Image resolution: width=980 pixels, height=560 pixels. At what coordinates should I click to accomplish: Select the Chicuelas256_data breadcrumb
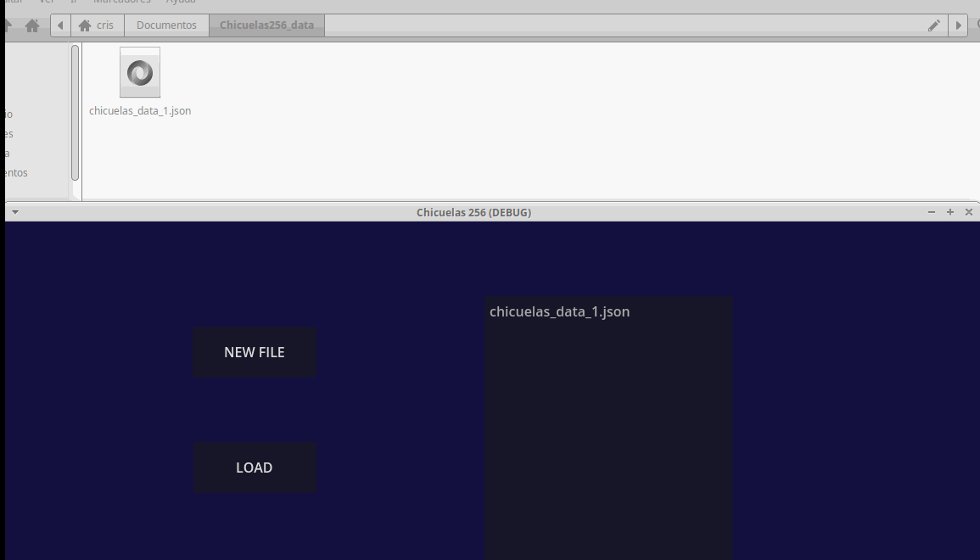pos(267,25)
